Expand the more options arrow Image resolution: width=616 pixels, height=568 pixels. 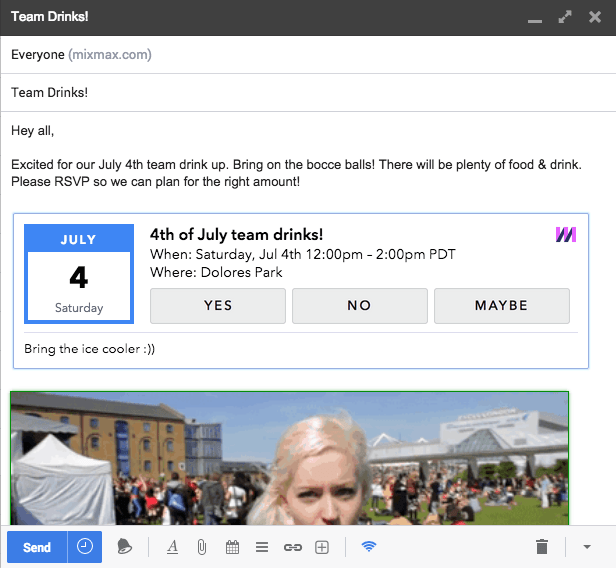click(x=587, y=547)
